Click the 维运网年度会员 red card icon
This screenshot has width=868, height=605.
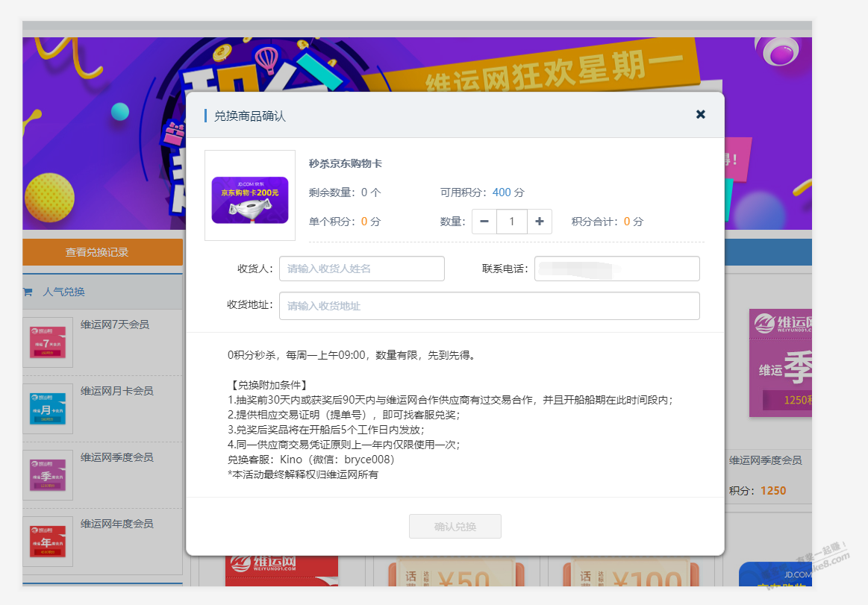tap(48, 541)
